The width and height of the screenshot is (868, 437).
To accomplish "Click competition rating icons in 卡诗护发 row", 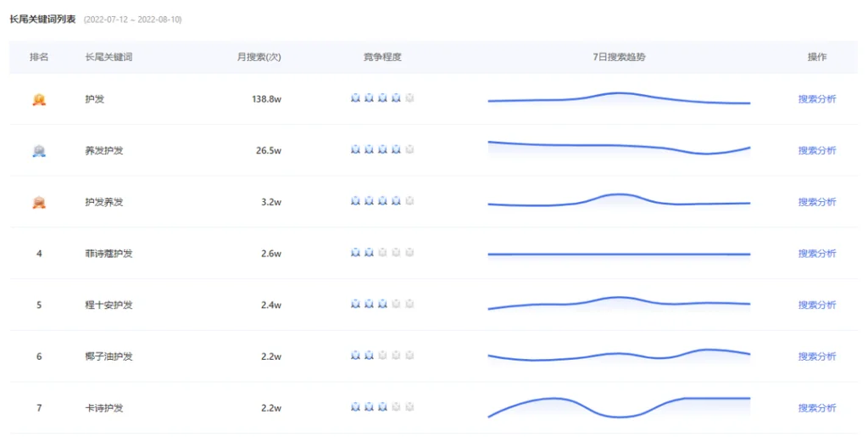I will pyautogui.click(x=382, y=407).
